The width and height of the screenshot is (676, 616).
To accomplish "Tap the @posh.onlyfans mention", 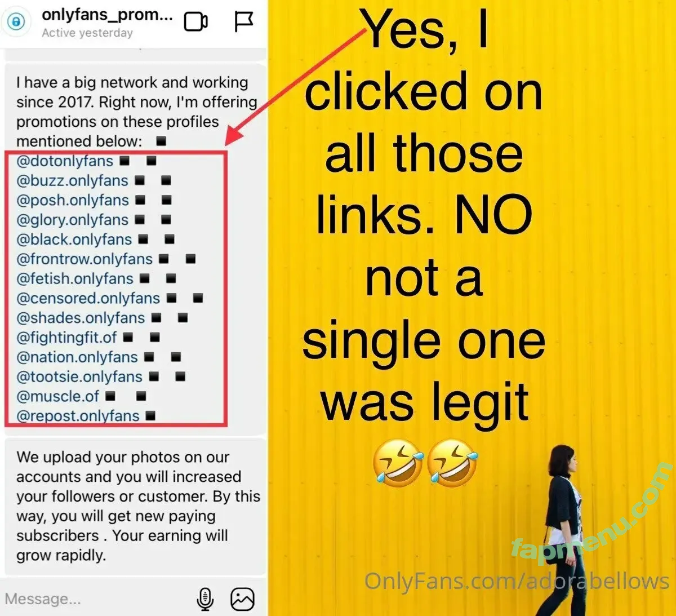I will (x=73, y=201).
